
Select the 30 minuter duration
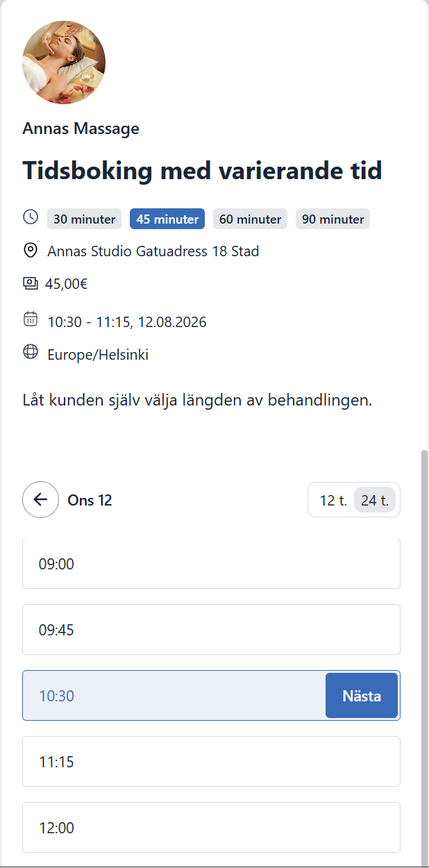click(84, 219)
